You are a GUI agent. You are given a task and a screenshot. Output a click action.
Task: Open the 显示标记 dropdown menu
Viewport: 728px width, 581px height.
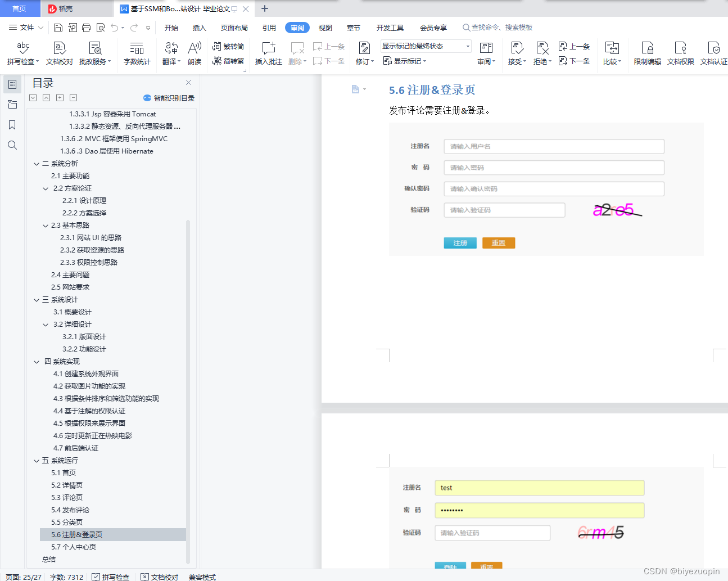point(405,61)
